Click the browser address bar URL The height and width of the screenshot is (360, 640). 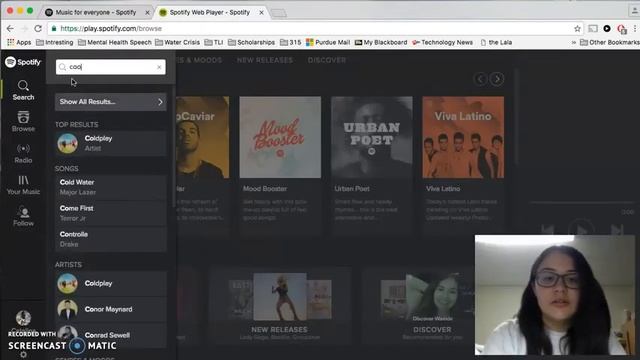coord(111,29)
